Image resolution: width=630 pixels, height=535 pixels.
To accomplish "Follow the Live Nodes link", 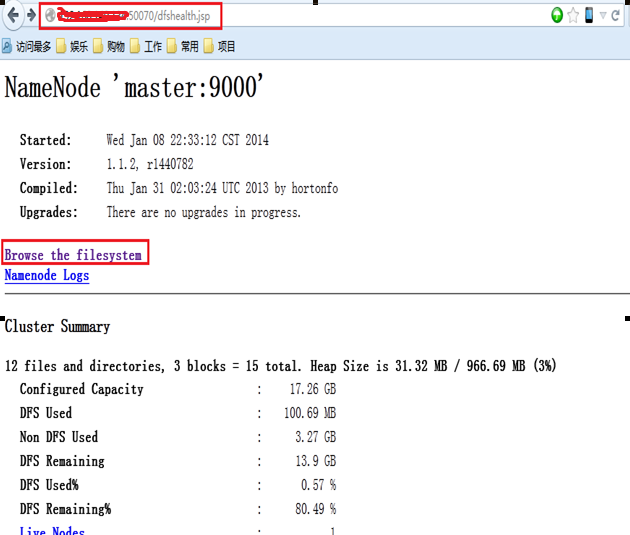I will 52,531.
